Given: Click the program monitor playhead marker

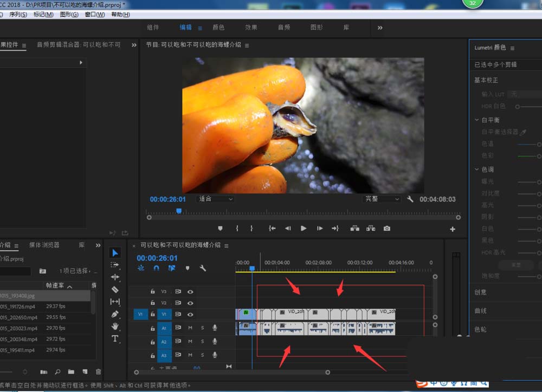Looking at the screenshot, I should (x=179, y=211).
